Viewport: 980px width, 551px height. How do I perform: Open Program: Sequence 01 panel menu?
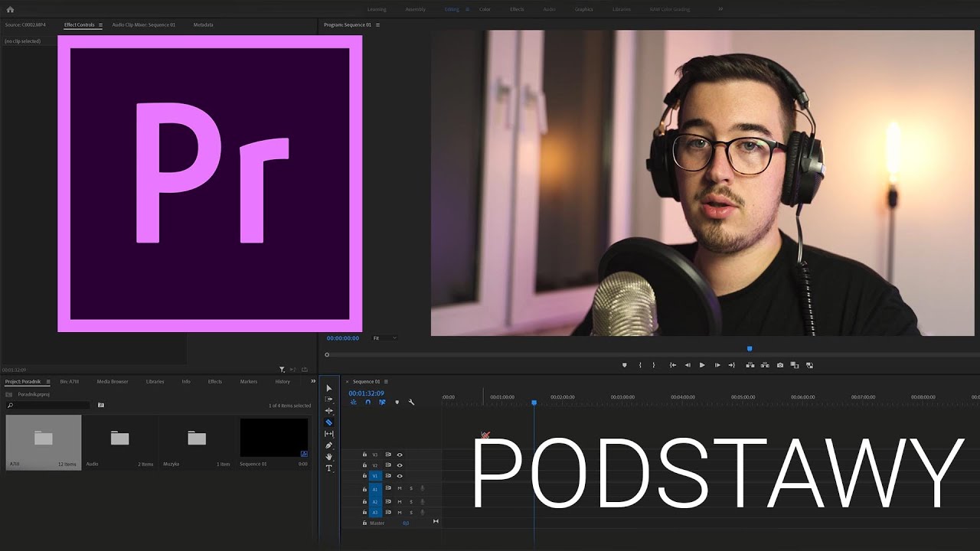pos(377,24)
